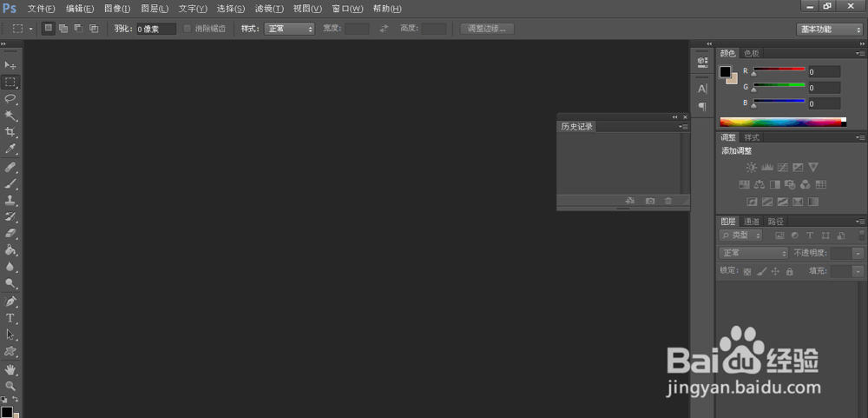Click the color spectrum ramp

(x=783, y=122)
